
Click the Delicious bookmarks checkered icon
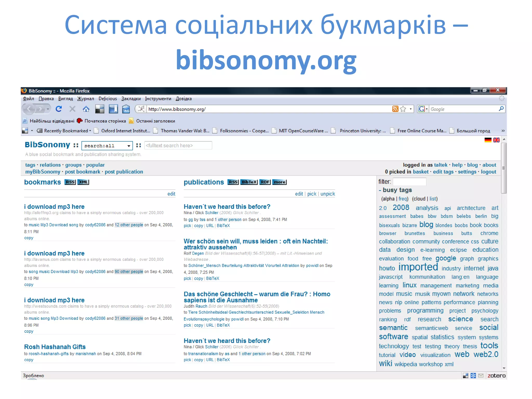(100, 109)
